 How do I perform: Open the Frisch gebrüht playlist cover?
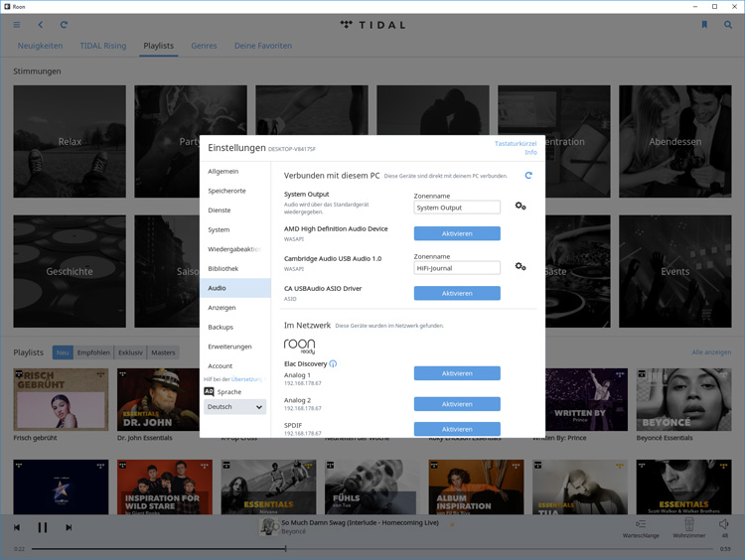(x=61, y=399)
